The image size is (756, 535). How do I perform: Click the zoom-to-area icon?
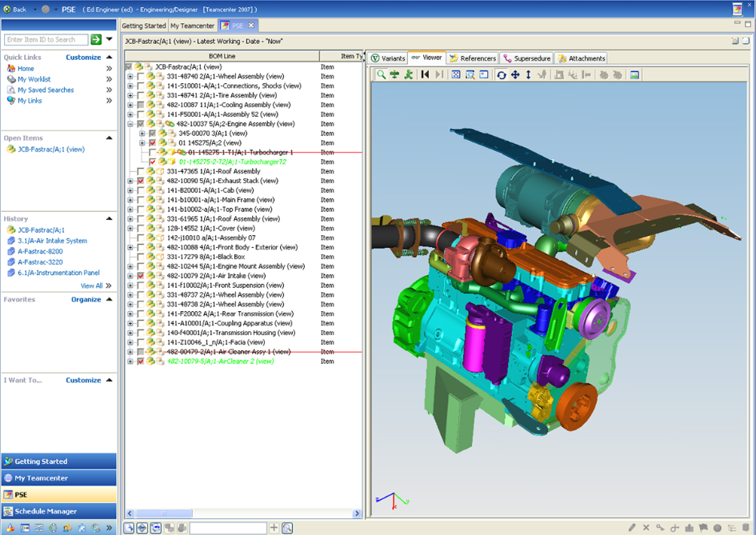[470, 74]
